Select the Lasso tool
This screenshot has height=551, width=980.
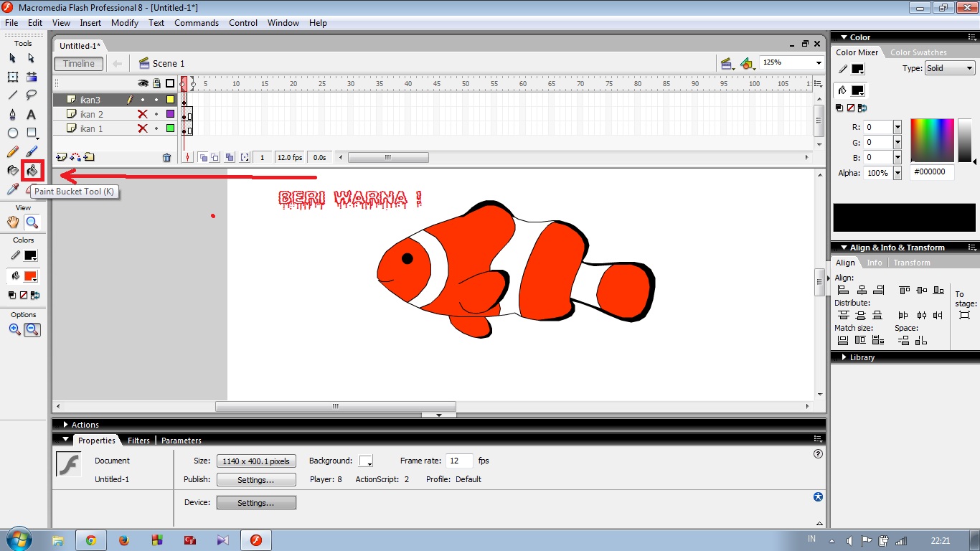point(32,95)
